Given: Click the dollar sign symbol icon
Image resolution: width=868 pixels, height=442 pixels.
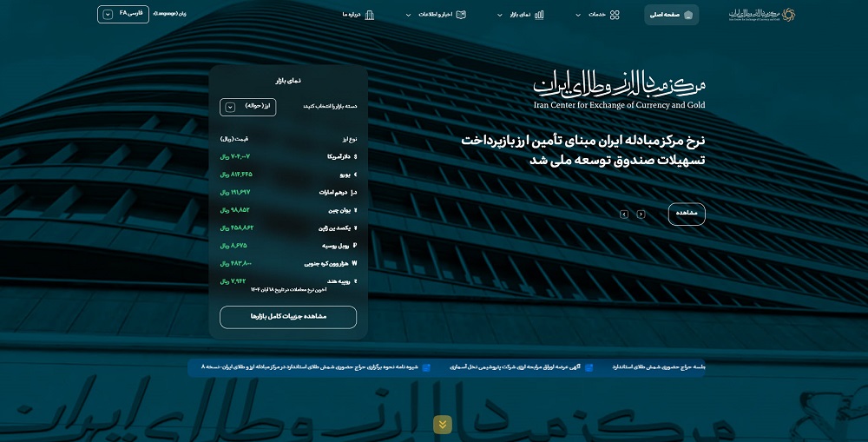Looking at the screenshot, I should tap(355, 157).
